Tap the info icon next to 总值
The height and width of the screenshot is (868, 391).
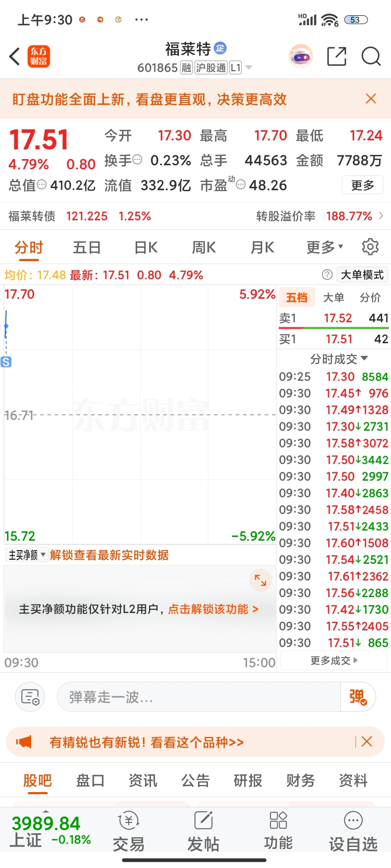pyautogui.click(x=42, y=184)
